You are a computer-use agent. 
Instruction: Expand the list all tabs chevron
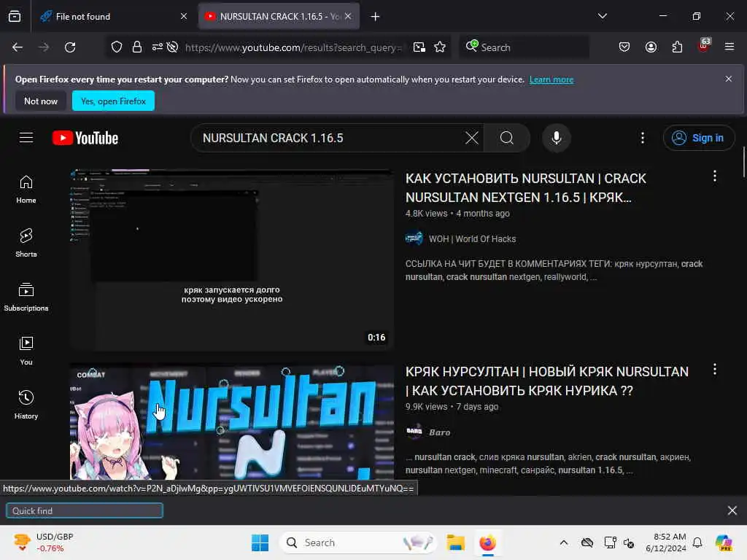click(602, 16)
